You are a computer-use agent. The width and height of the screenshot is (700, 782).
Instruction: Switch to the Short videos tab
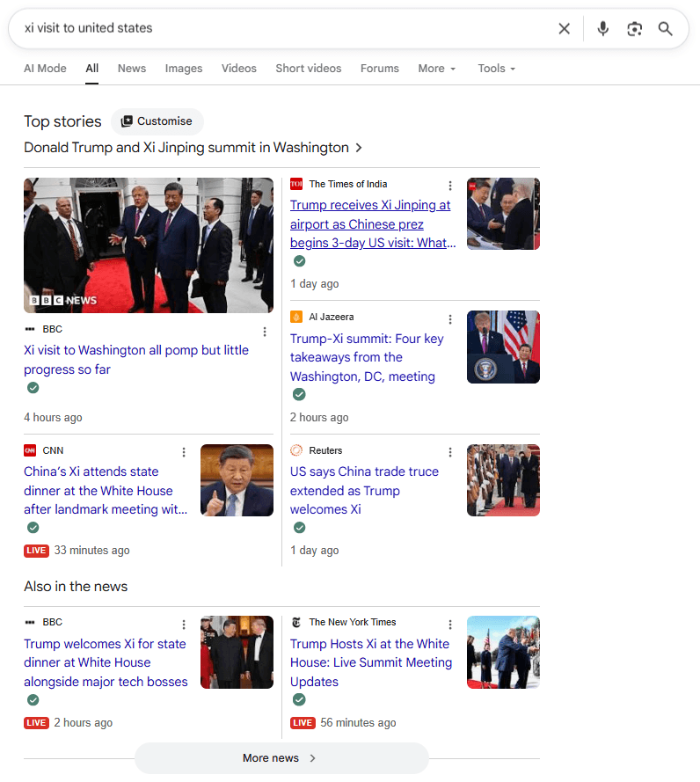coord(308,69)
